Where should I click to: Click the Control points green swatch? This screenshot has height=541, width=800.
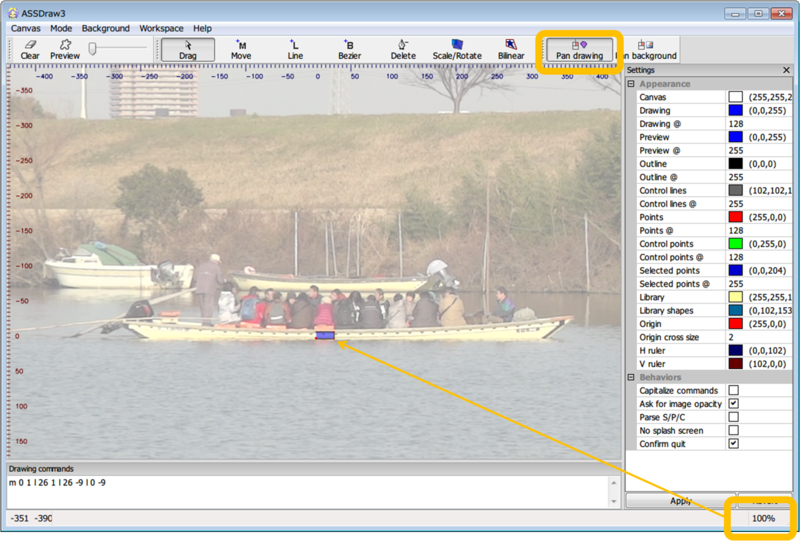(735, 243)
